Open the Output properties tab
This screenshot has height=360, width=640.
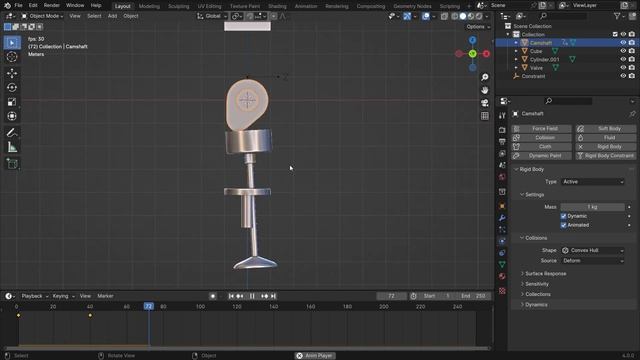(x=502, y=142)
